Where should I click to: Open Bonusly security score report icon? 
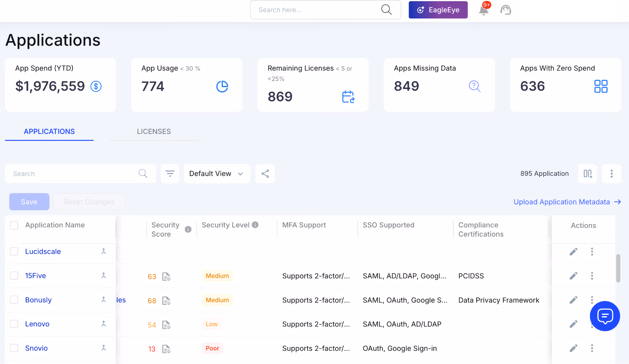pyautogui.click(x=166, y=301)
